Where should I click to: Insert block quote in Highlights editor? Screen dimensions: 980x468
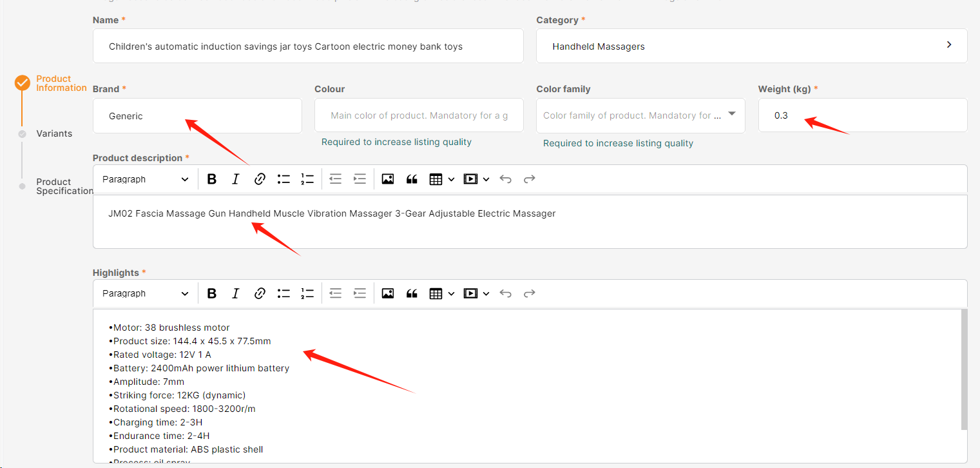pyautogui.click(x=412, y=293)
